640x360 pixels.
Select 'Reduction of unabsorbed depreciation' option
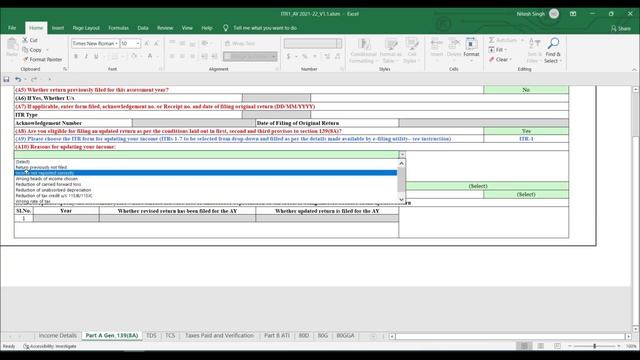click(206, 190)
